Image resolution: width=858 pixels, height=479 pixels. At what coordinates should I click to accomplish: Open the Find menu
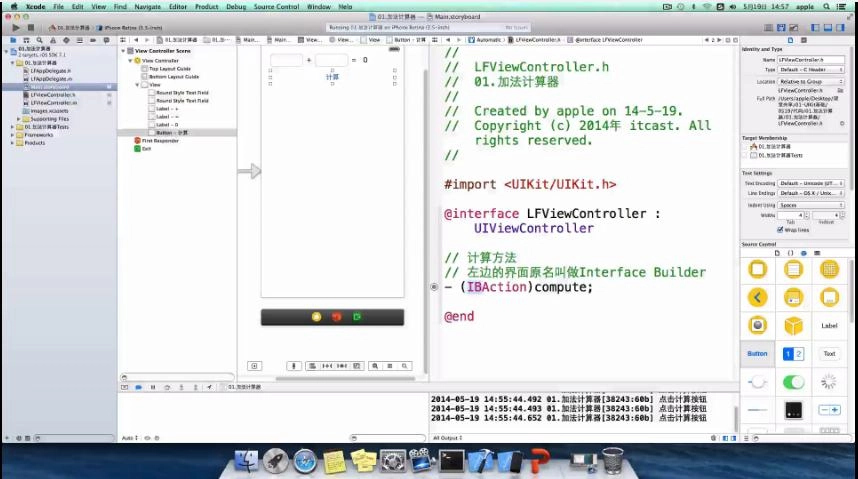(x=120, y=7)
